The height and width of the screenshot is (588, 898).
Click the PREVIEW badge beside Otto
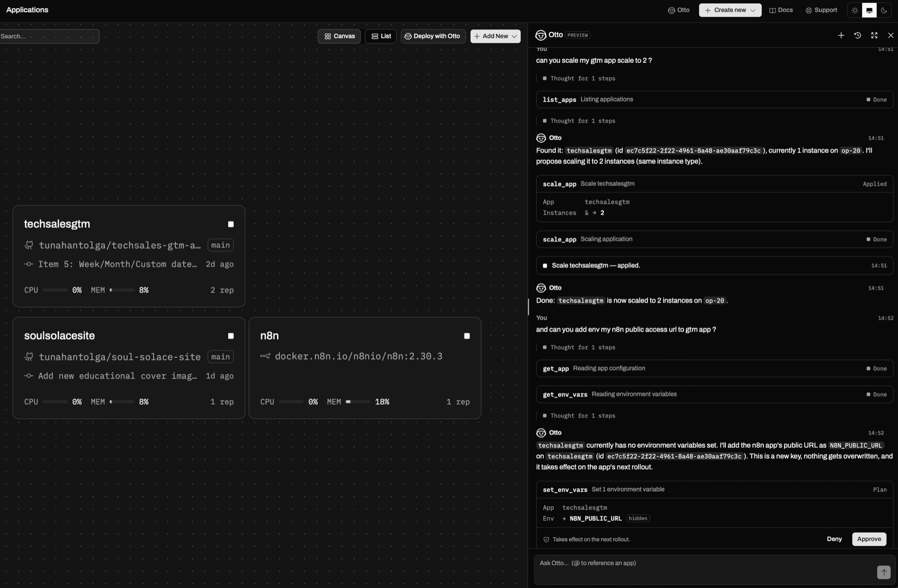coord(578,35)
